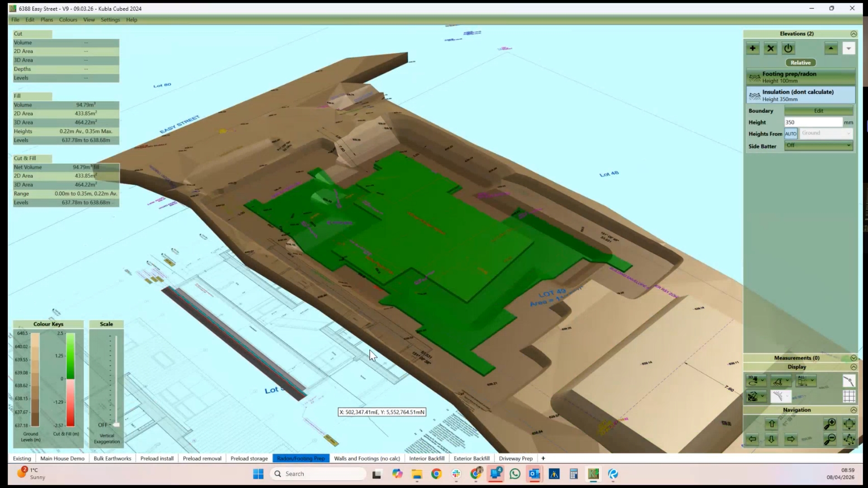Move elevation up with arrow button
The image size is (868, 488).
pyautogui.click(x=831, y=48)
